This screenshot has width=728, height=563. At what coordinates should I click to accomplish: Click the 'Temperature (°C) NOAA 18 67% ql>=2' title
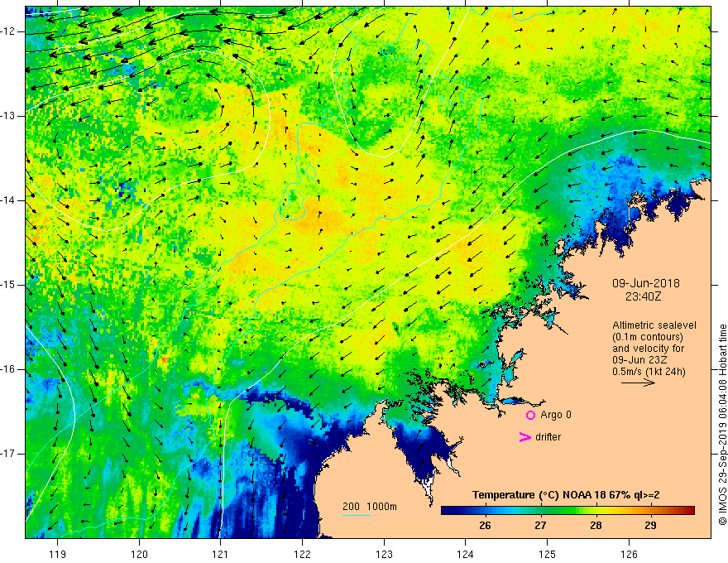pyautogui.click(x=566, y=495)
